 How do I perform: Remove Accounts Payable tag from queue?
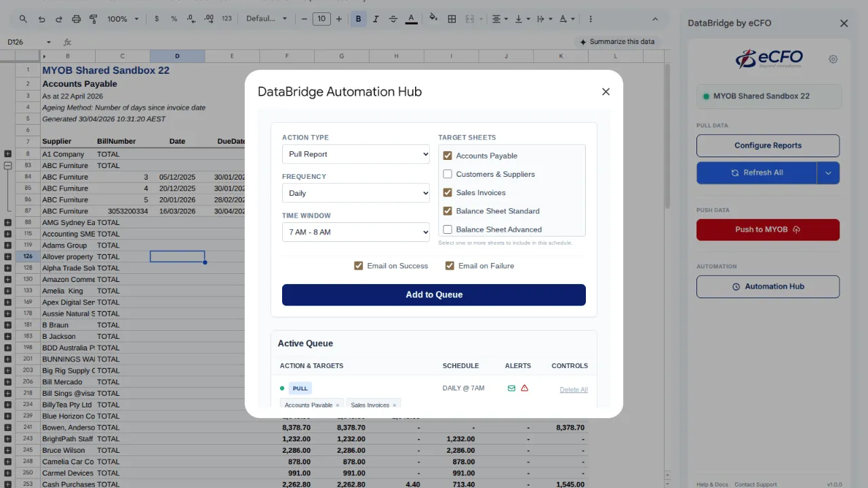point(338,405)
